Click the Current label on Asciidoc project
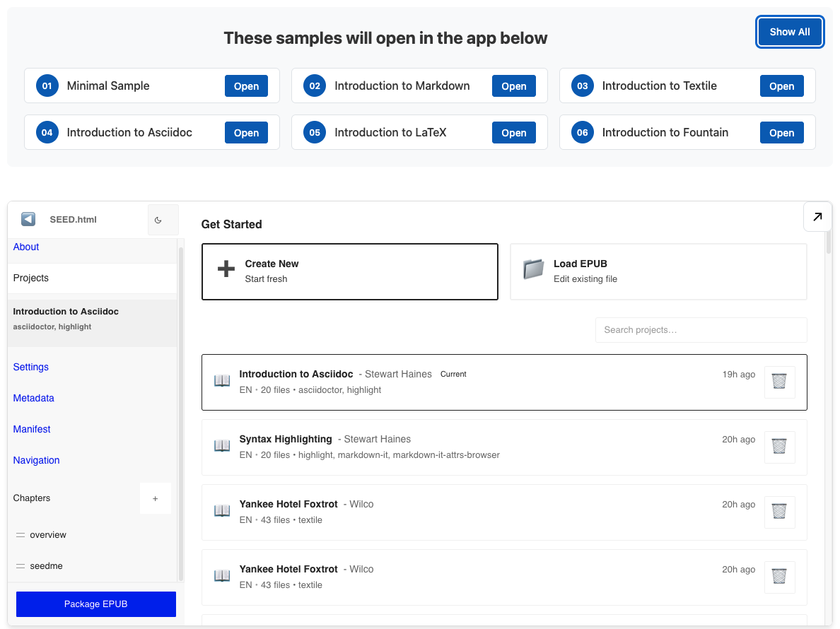 click(453, 374)
